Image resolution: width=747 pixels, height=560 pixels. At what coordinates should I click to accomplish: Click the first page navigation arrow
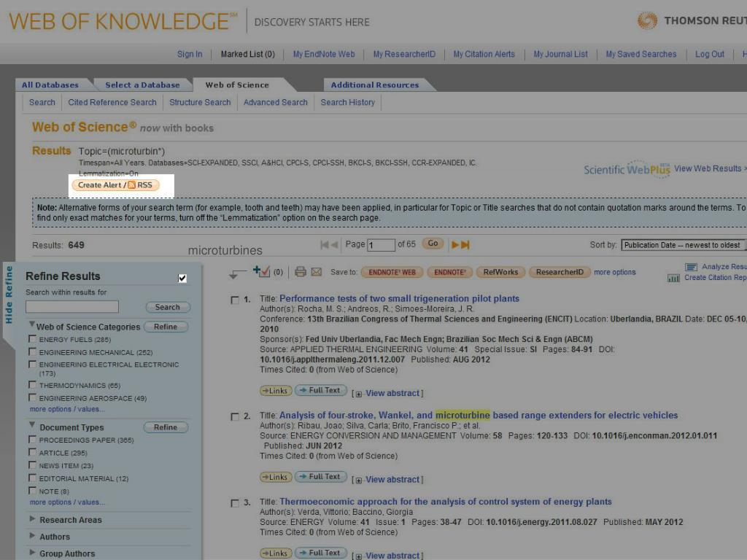pos(325,245)
